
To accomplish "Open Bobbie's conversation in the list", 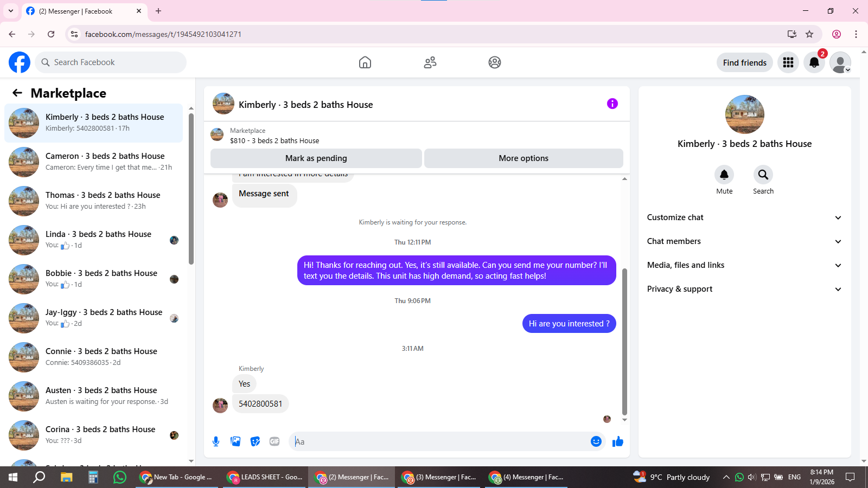I will pyautogui.click(x=93, y=279).
